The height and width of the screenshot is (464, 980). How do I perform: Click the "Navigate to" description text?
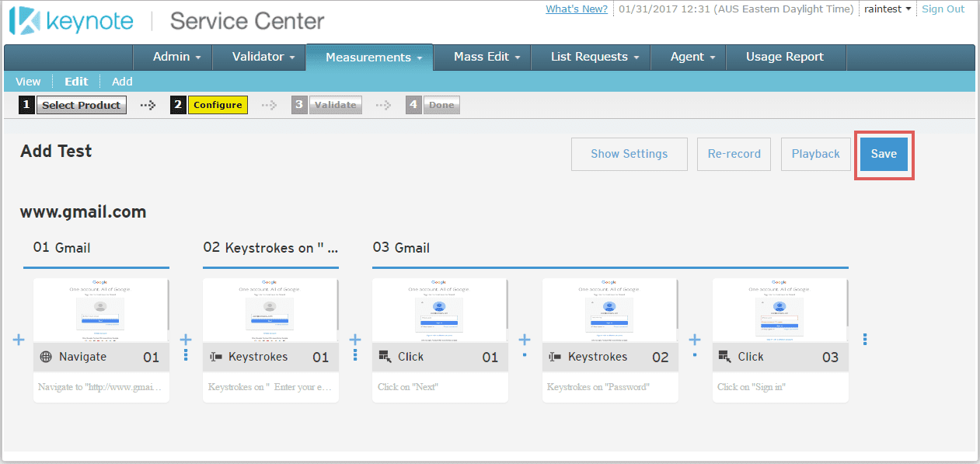click(99, 387)
